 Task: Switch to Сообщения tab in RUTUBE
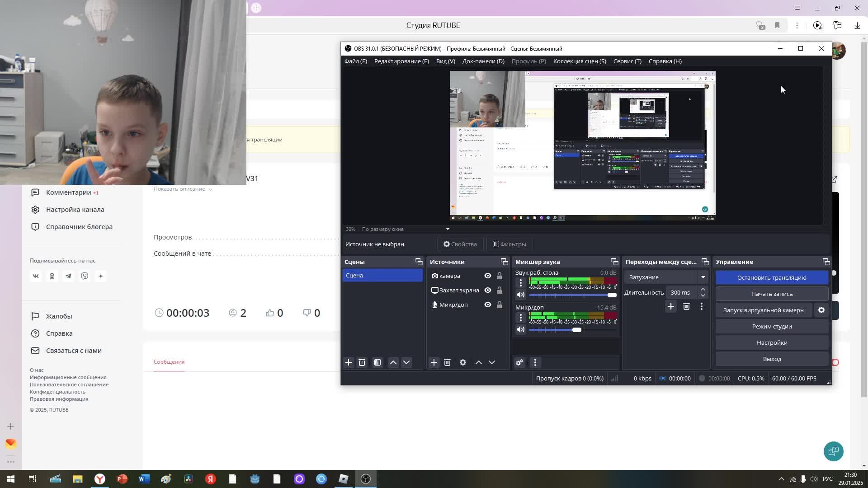click(x=169, y=362)
